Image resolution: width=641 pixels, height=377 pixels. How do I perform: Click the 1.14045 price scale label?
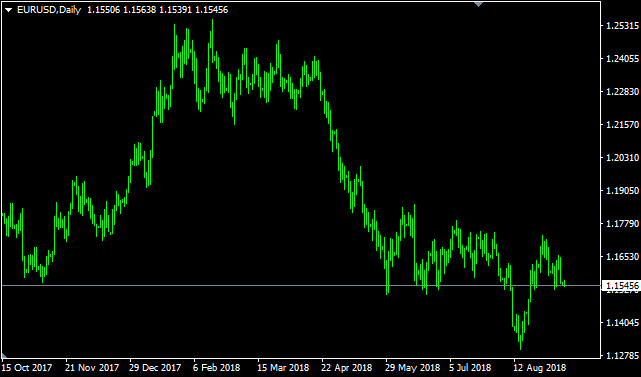click(x=622, y=323)
